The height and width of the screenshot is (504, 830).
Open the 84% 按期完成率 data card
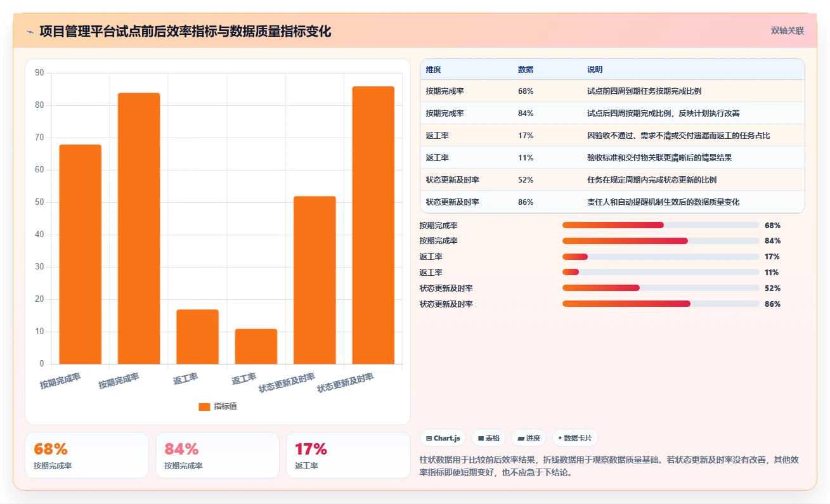(x=217, y=455)
